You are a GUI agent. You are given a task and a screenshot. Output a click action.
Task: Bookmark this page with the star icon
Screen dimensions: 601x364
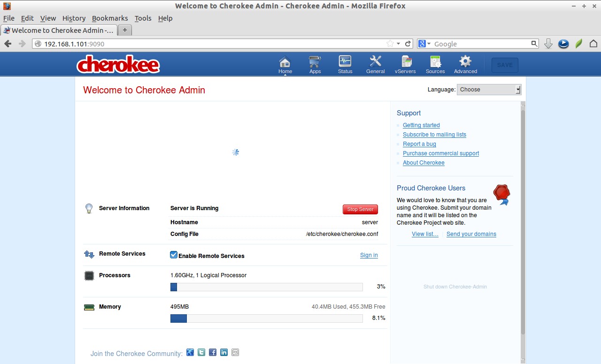pos(390,44)
